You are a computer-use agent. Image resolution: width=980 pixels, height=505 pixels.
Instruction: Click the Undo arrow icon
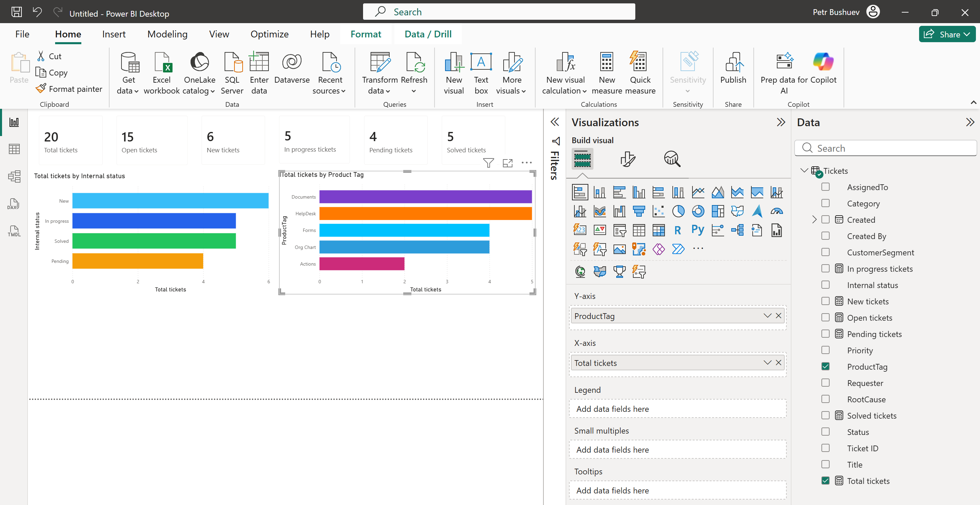[37, 12]
